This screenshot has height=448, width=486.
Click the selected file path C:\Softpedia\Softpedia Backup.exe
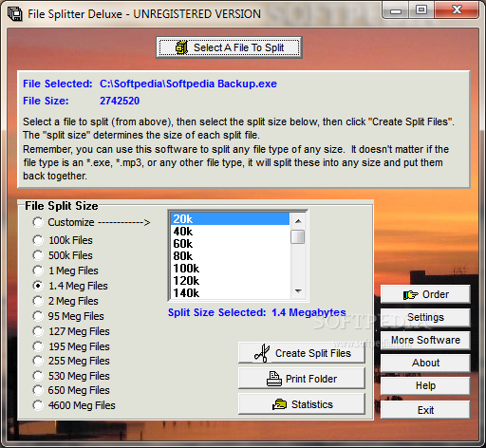tap(188, 84)
